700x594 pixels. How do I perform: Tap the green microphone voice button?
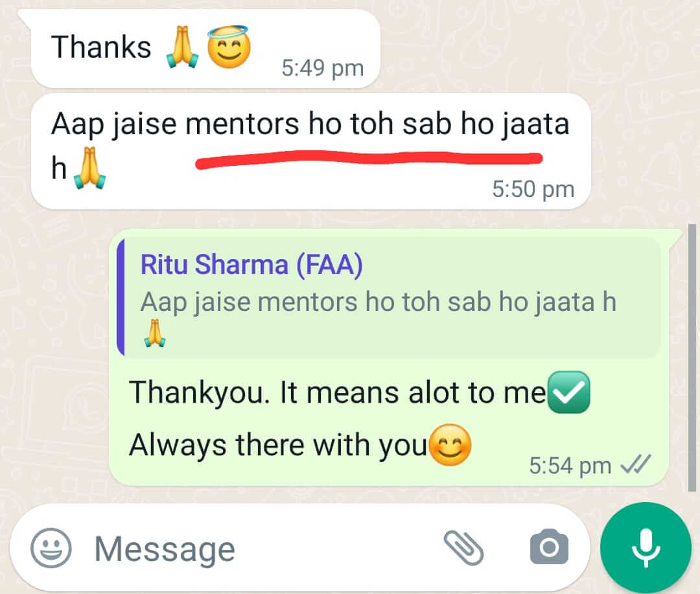pyautogui.click(x=646, y=547)
